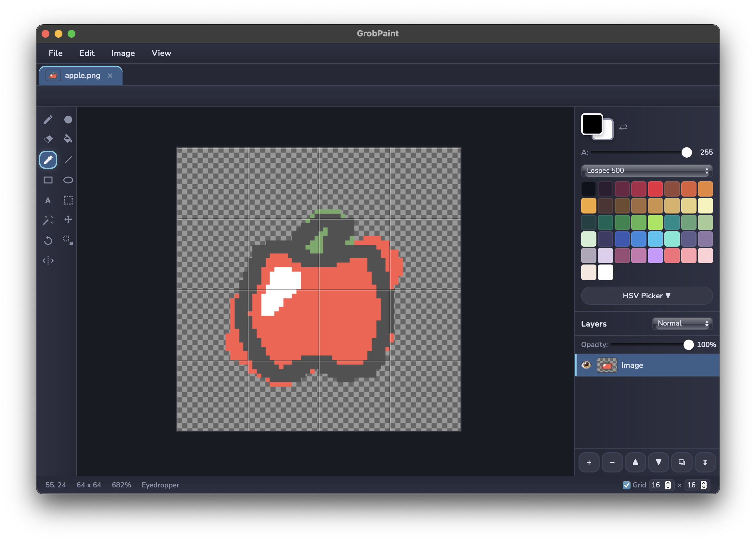Duplicate the selected layer
This screenshot has width=756, height=542.
(682, 462)
